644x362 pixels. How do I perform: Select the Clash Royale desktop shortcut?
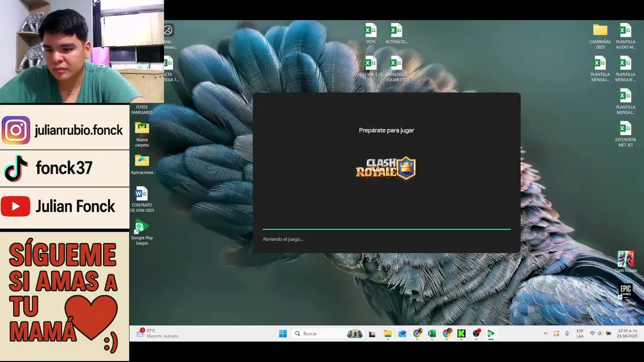pos(625,262)
